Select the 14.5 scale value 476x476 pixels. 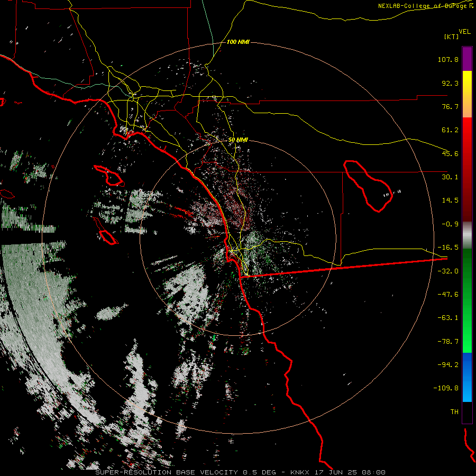[x=450, y=200]
